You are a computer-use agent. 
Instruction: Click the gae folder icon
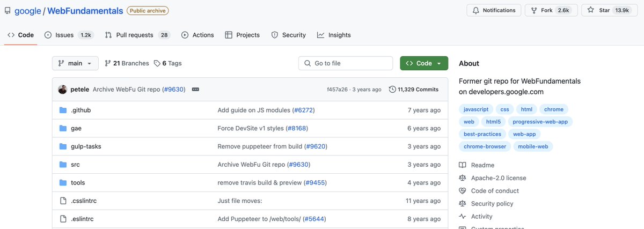coord(63,128)
